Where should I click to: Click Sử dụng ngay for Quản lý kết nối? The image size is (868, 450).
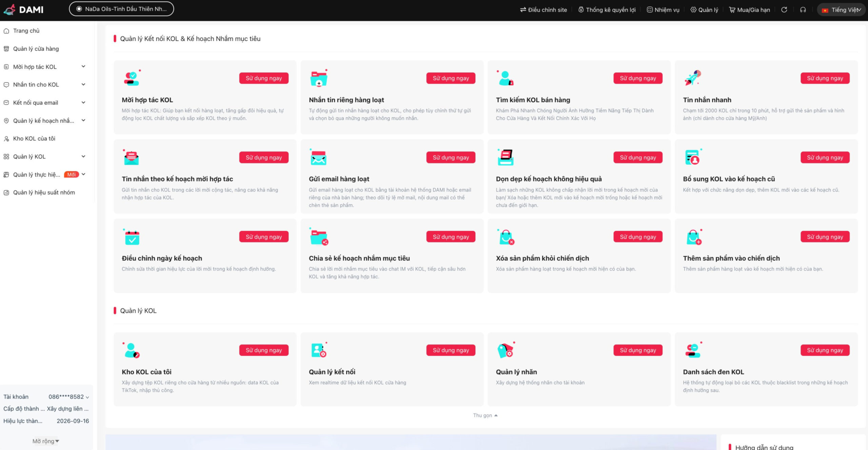[x=451, y=350]
